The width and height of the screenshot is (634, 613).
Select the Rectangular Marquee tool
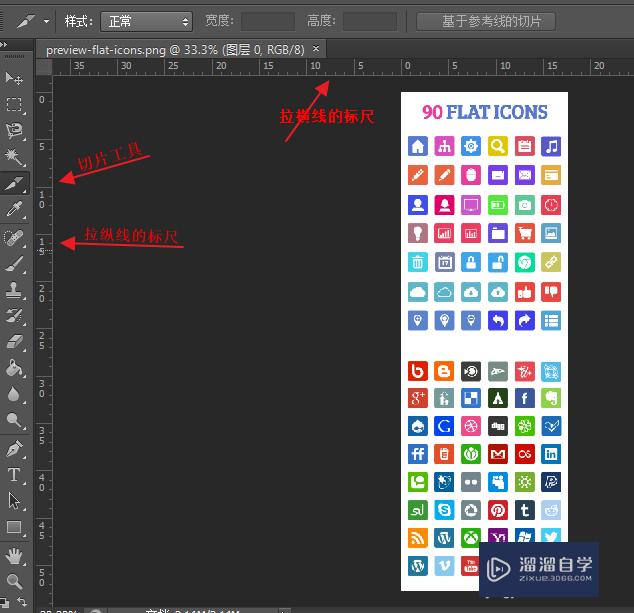point(14,104)
